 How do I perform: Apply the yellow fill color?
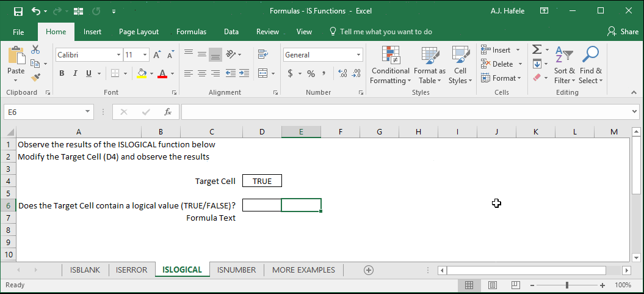click(x=142, y=73)
